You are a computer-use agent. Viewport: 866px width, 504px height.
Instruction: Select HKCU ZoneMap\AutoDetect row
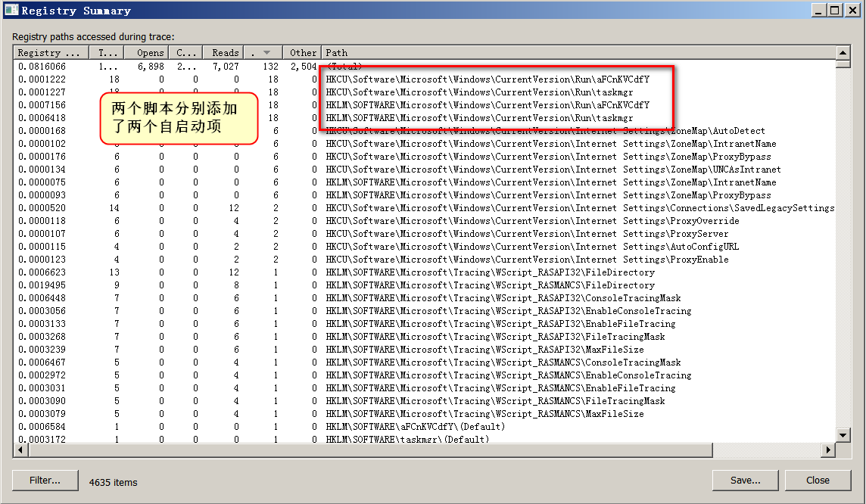point(425,131)
